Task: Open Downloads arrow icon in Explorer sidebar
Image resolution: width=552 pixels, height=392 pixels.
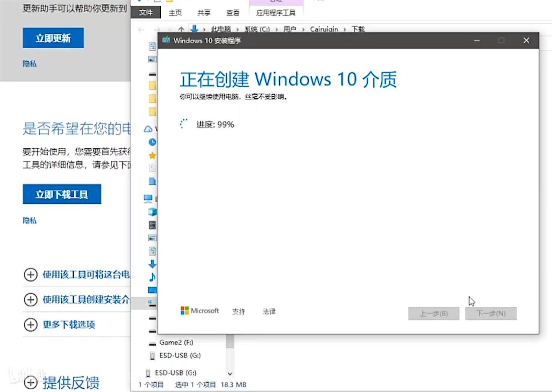Action: click(152, 264)
